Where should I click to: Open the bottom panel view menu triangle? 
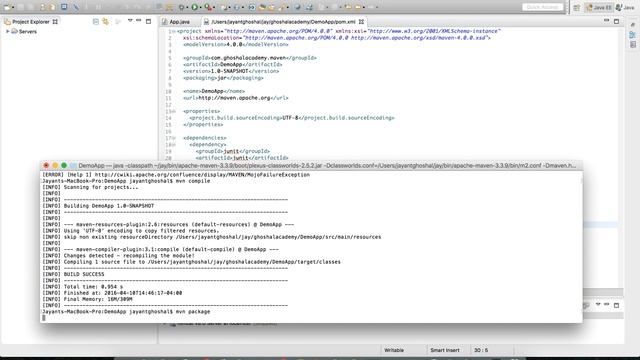pos(598,304)
